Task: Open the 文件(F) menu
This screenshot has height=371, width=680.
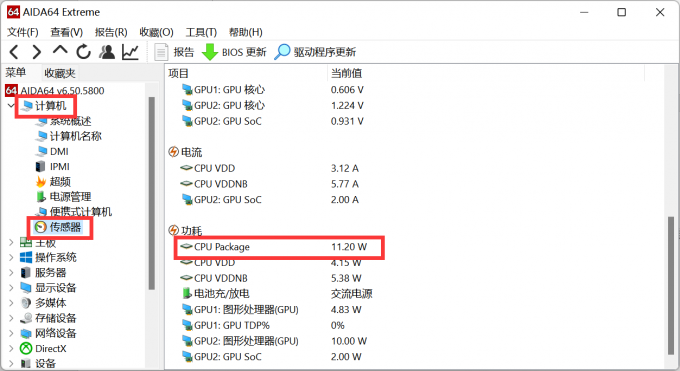Action: (x=23, y=32)
